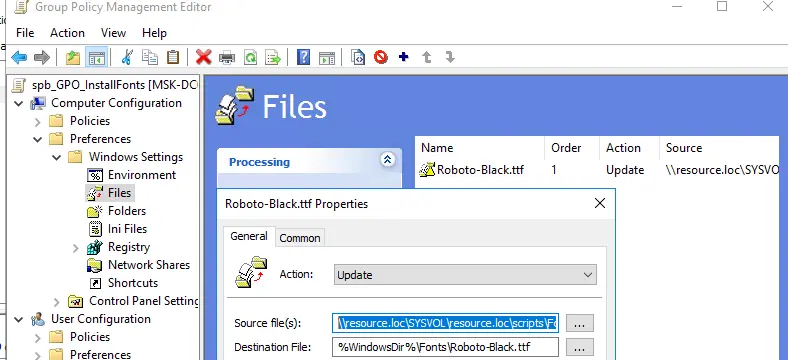
Task: Click the blue plus Add New Item icon
Action: coord(403,57)
